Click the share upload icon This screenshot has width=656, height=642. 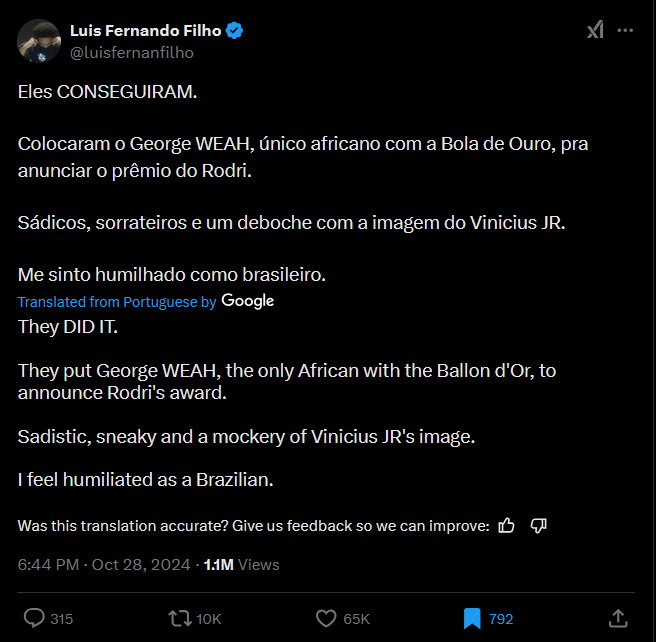tap(618, 618)
